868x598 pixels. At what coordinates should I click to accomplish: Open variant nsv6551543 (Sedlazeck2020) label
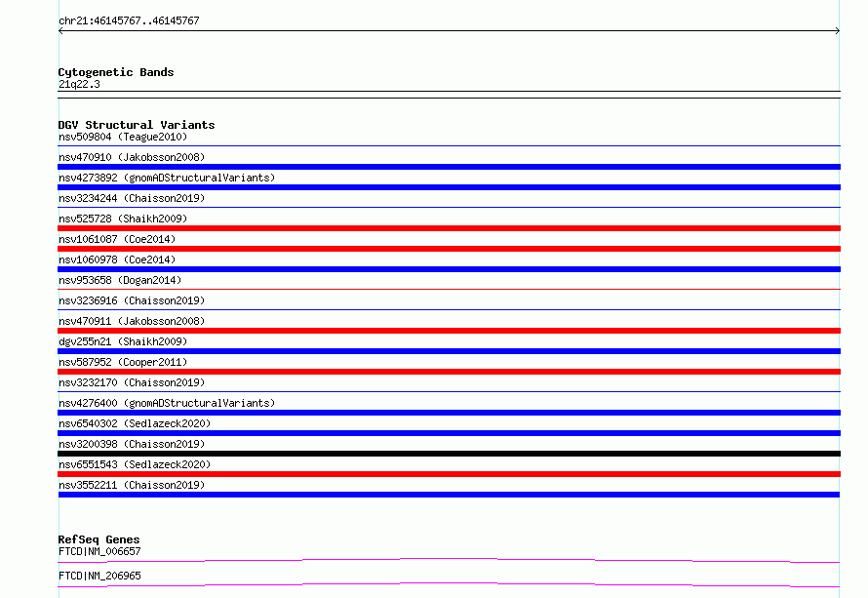(135, 464)
